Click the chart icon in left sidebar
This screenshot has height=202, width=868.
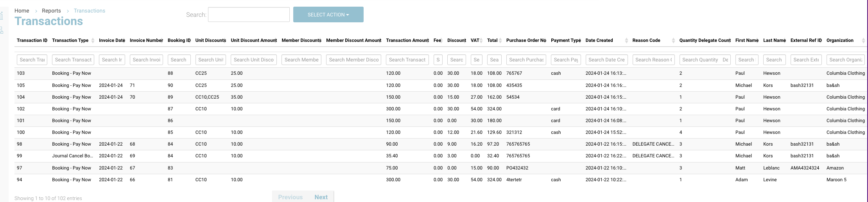[x=2, y=16]
